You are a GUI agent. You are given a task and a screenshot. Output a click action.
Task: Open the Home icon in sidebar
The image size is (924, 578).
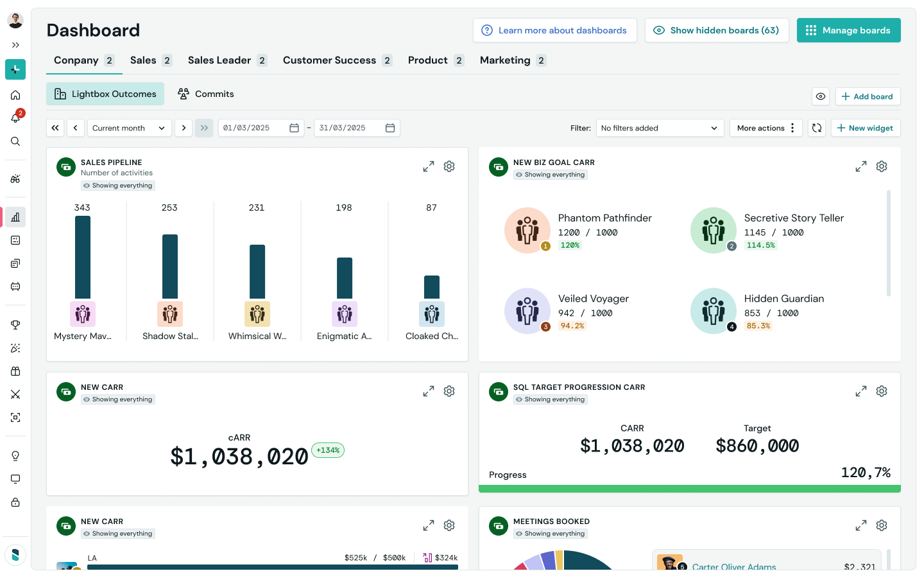15,95
